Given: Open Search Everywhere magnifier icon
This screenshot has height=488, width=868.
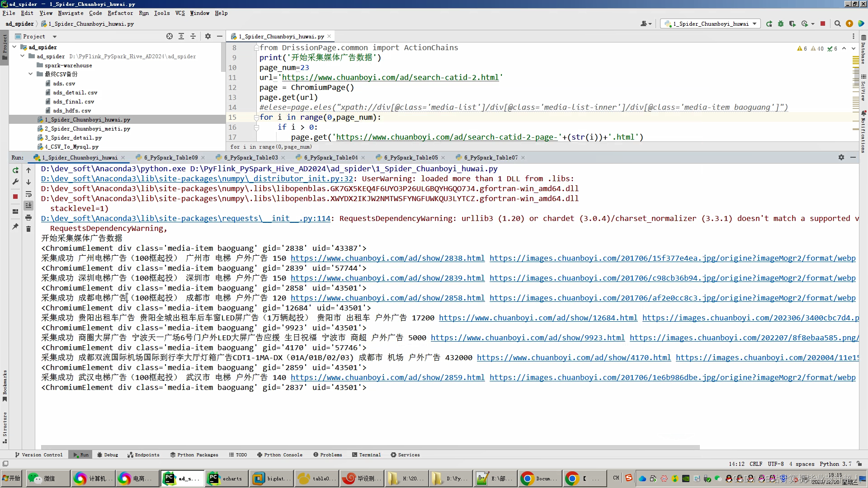Looking at the screenshot, I should click(837, 23).
